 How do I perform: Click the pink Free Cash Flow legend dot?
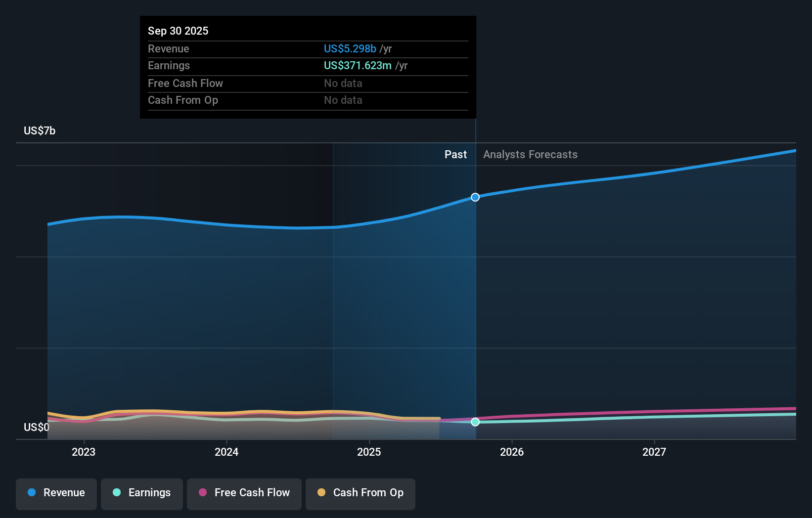click(203, 493)
